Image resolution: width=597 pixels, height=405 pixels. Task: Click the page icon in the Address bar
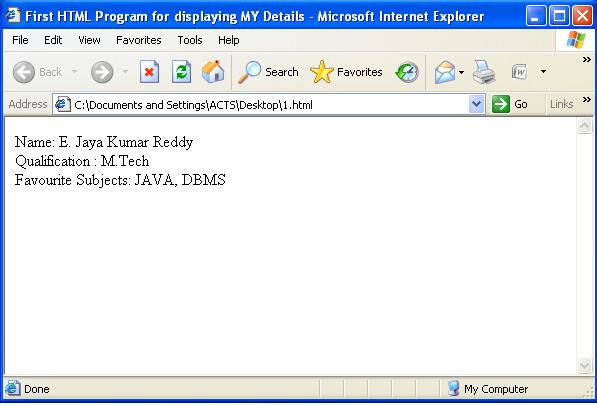coord(63,104)
